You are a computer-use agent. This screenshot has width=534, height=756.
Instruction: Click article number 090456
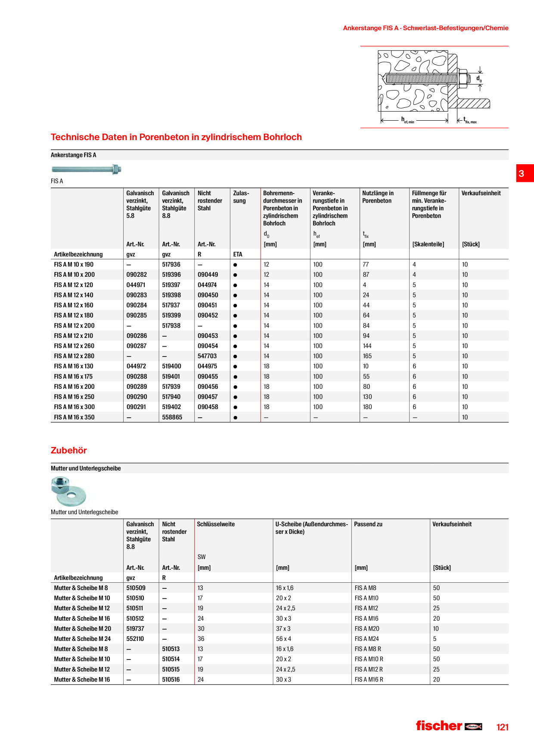coord(208,387)
